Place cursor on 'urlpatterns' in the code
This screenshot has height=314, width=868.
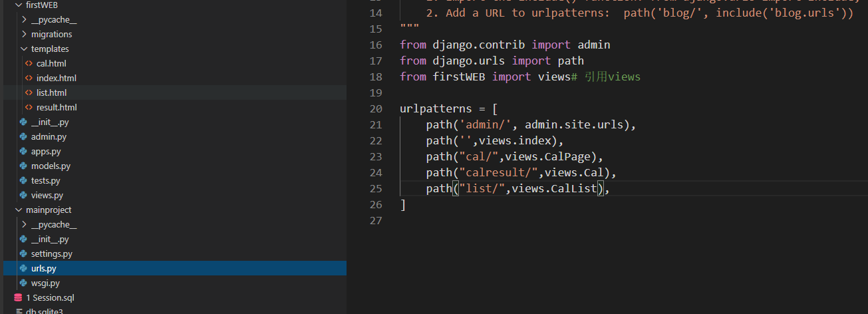pos(436,108)
